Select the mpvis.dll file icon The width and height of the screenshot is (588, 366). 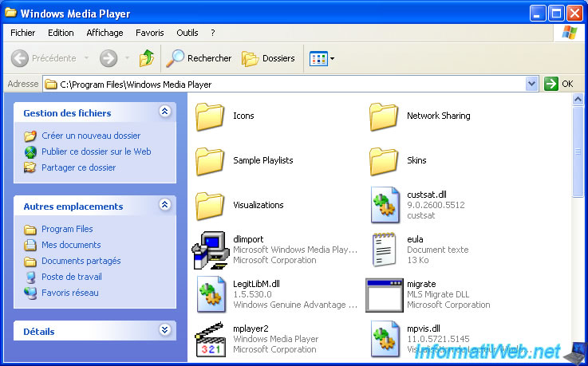coord(385,339)
